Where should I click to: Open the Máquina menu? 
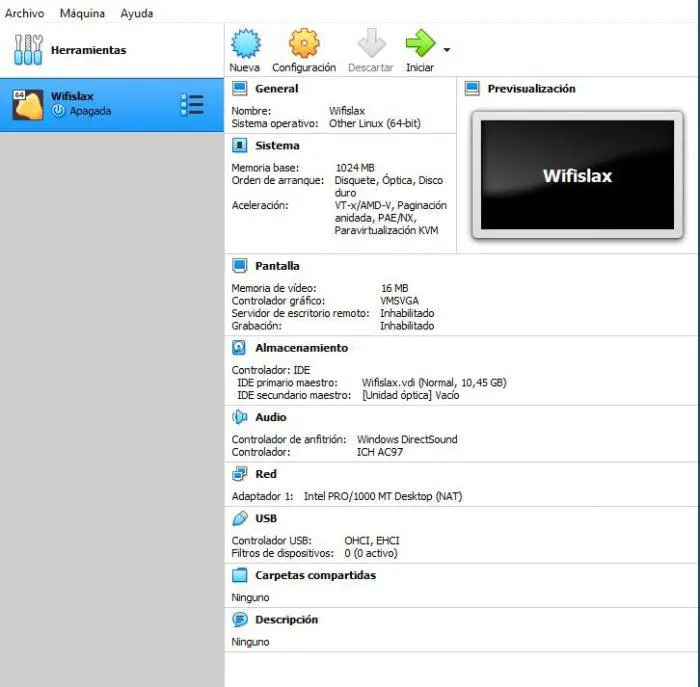click(82, 13)
